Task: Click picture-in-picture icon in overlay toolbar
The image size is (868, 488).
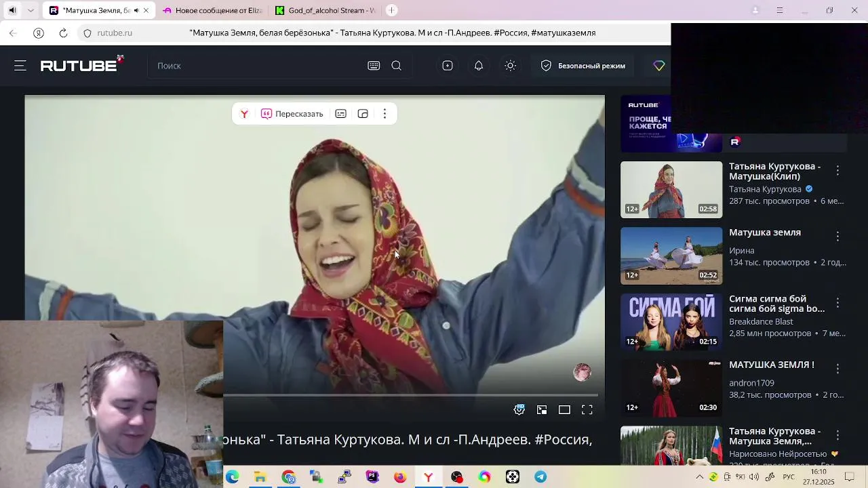Action: tap(363, 114)
